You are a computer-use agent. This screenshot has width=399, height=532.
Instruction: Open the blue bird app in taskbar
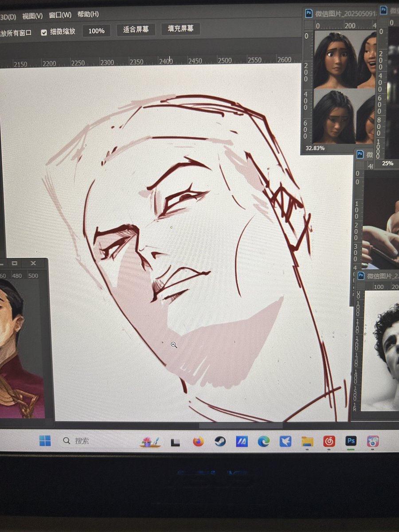click(x=285, y=441)
